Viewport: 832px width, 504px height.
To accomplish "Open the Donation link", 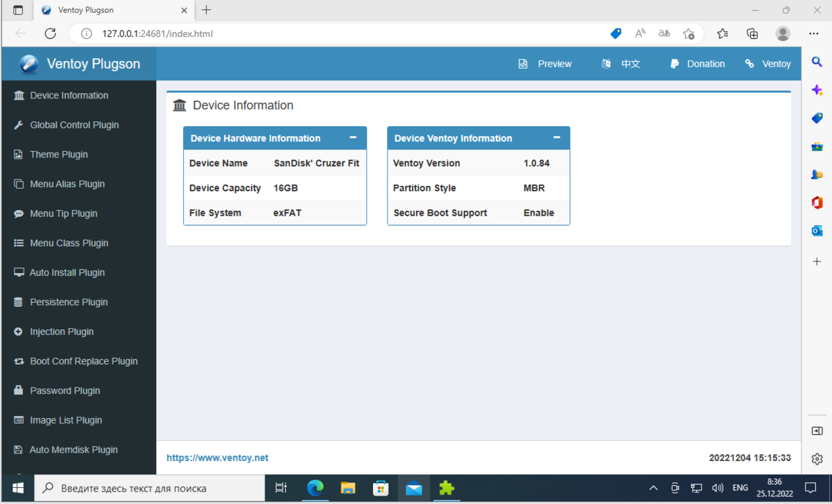I will pyautogui.click(x=697, y=64).
